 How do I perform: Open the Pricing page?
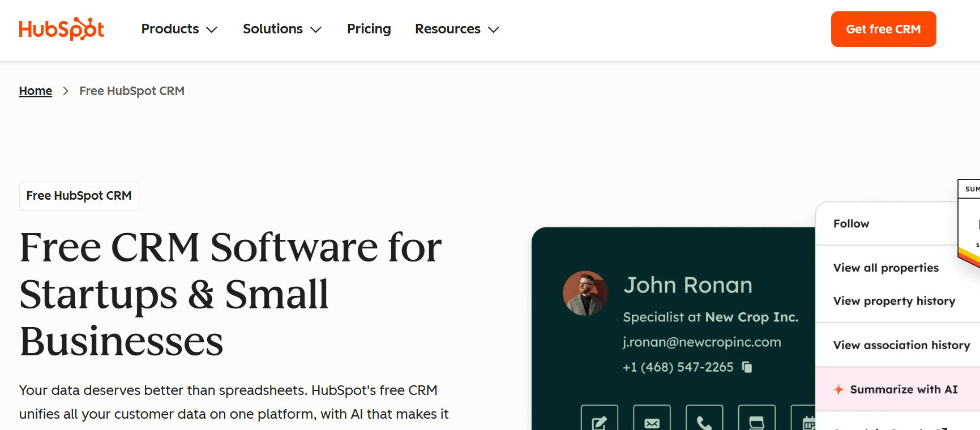tap(369, 29)
